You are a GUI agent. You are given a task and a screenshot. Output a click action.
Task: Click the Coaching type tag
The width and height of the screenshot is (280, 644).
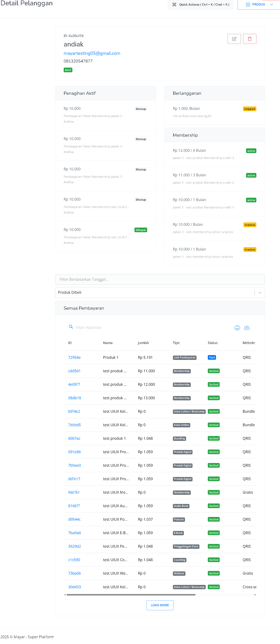(180, 560)
